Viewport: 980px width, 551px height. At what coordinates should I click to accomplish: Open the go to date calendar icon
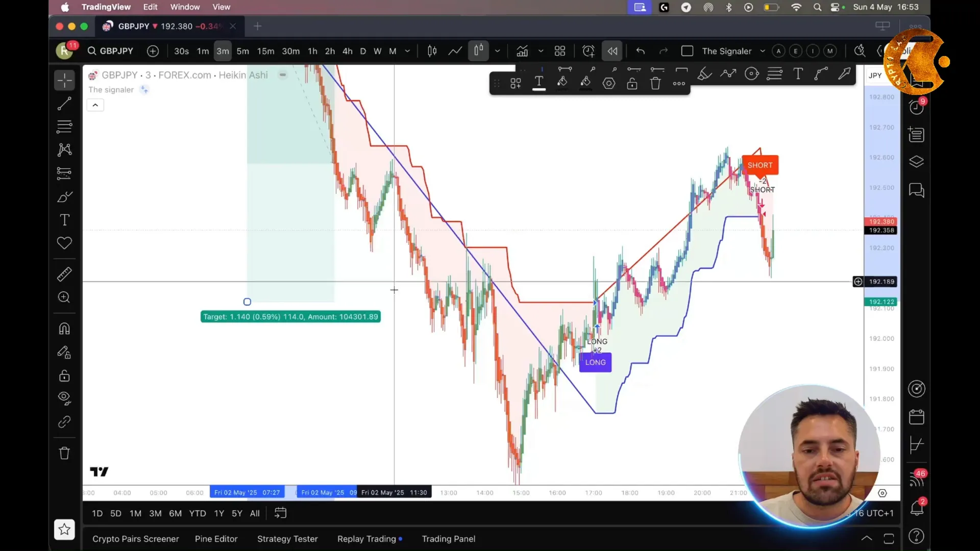280,513
